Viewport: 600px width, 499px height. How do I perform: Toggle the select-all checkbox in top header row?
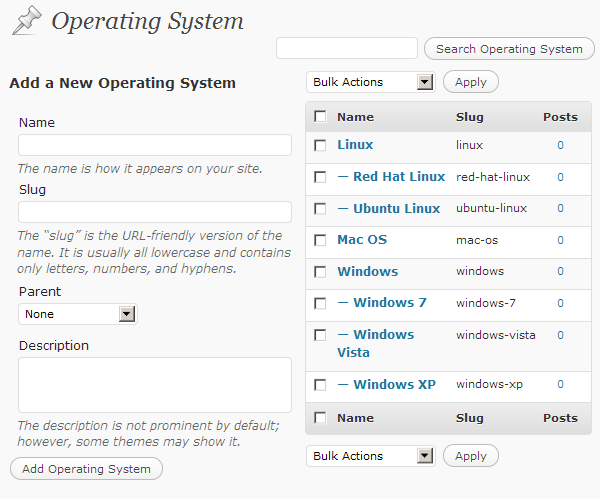click(320, 116)
